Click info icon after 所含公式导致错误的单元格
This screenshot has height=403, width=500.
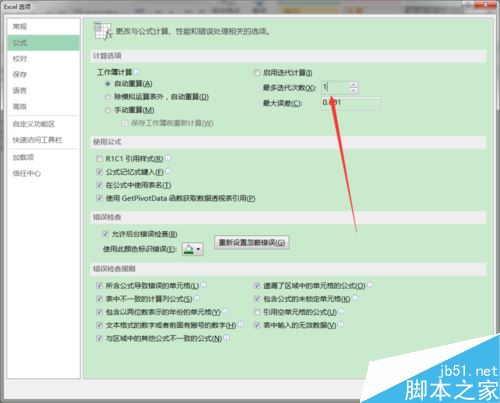click(203, 285)
